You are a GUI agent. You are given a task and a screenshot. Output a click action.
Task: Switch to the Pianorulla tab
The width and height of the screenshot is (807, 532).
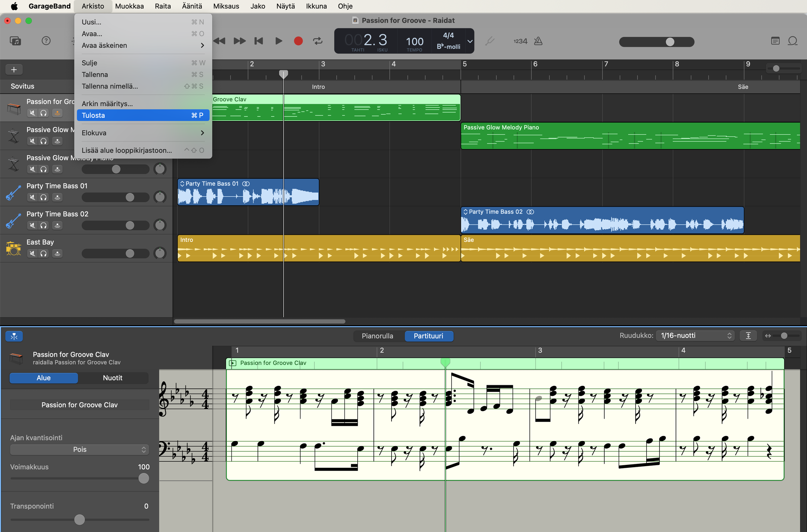[x=377, y=336]
